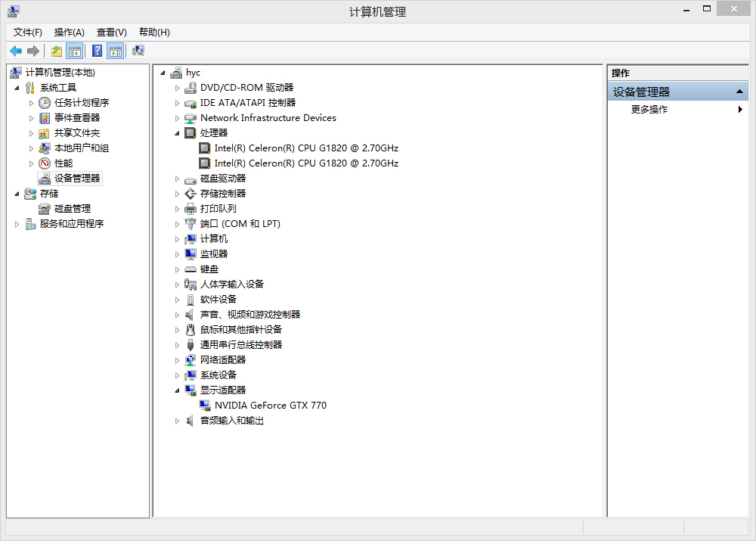Click the Network Infrastructure Devices icon
Viewport: 756px width, 541px height.
pos(191,118)
